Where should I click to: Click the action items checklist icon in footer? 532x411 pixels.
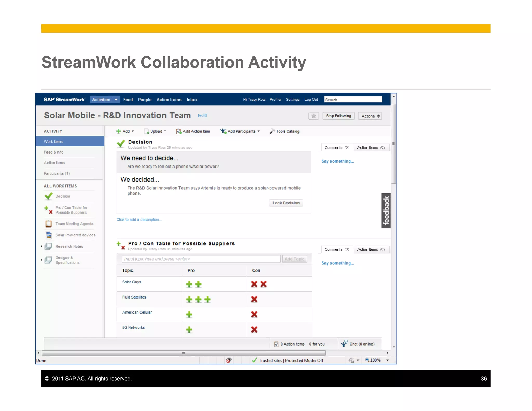coord(276,344)
